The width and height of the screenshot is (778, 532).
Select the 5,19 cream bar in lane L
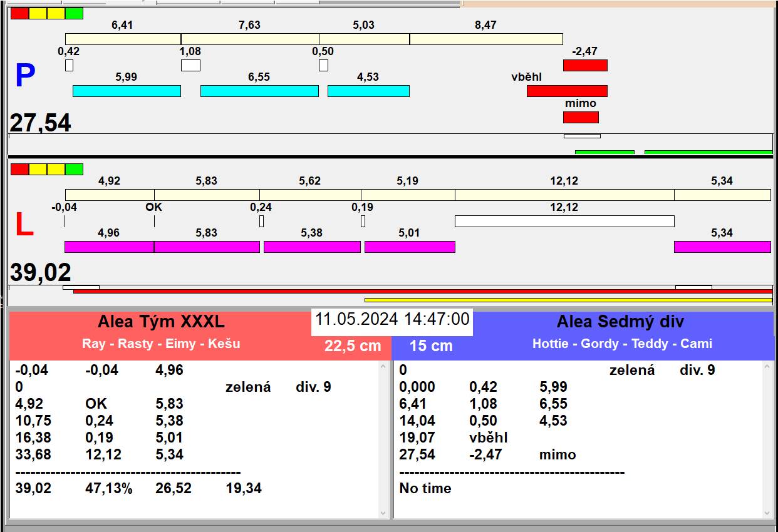(408, 195)
